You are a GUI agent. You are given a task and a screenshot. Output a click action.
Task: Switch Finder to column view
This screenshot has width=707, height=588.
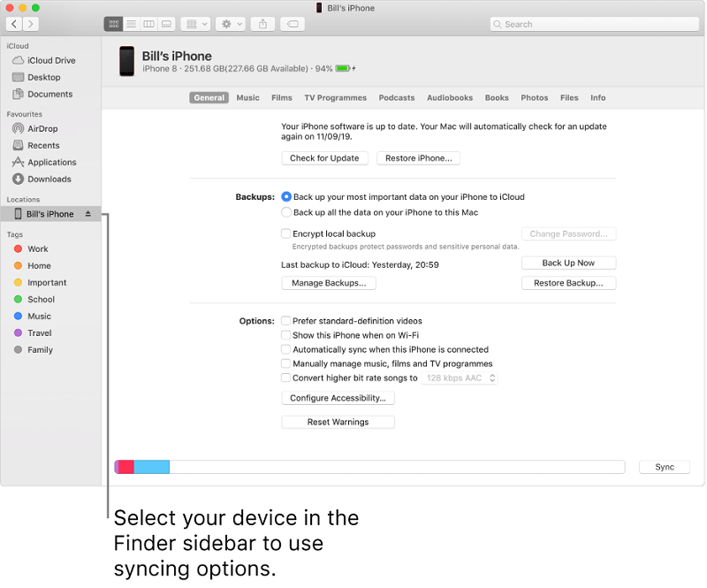click(148, 24)
